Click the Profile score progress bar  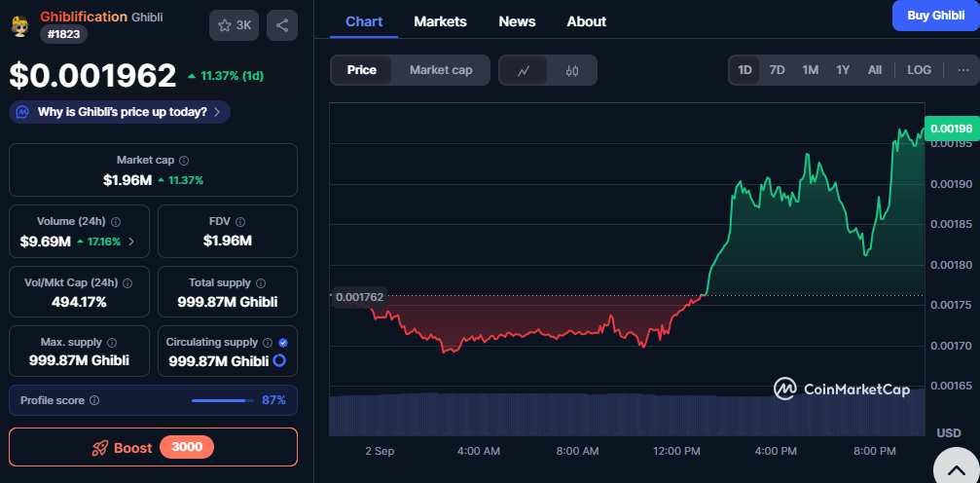point(223,400)
